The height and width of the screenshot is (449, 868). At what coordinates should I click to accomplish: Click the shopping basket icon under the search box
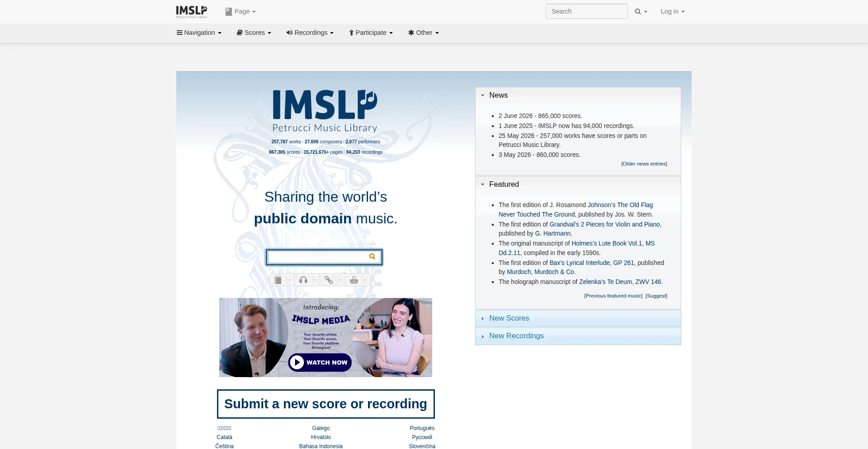[x=354, y=280]
